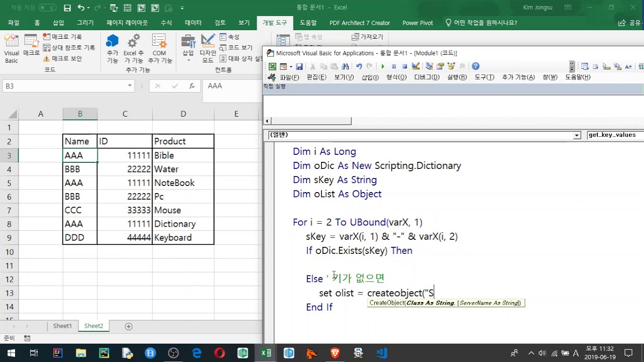
Task: Toggle 디자인 모드 (Design Mode)
Action: [x=208, y=49]
